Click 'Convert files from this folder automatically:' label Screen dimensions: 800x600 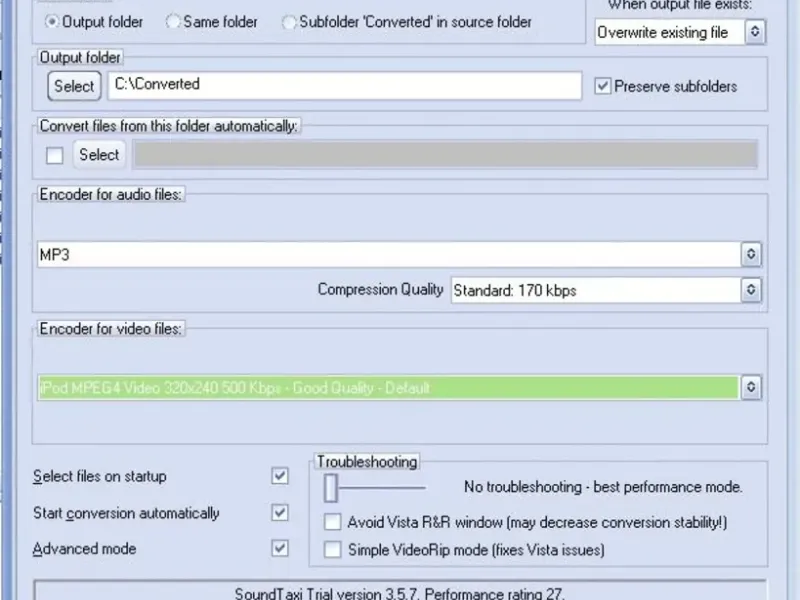(168, 126)
